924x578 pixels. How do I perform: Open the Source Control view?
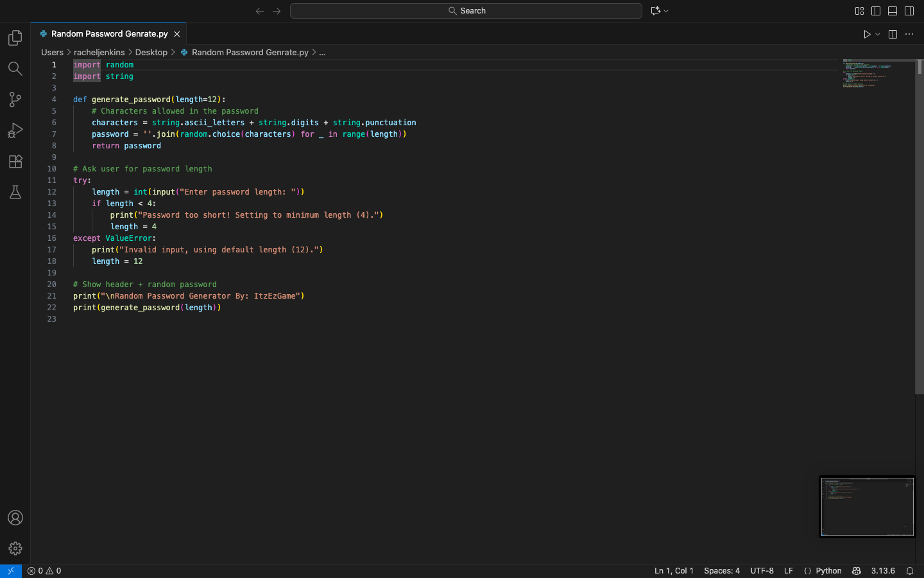(15, 100)
